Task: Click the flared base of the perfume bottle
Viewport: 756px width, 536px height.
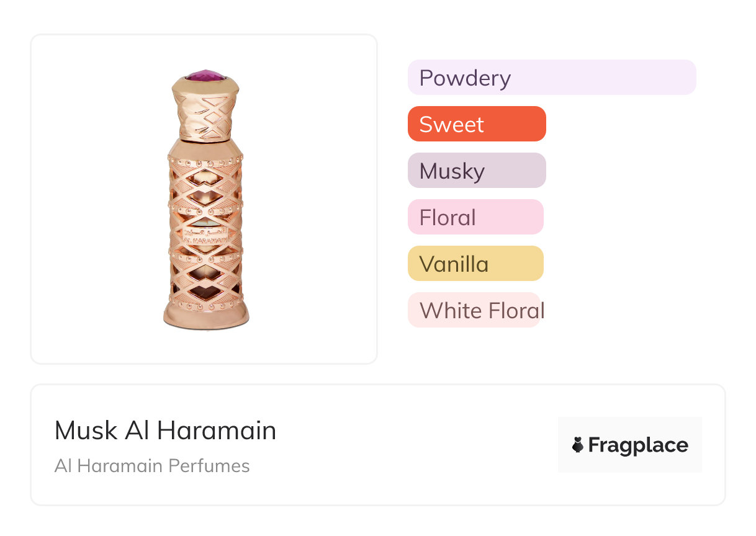Action: (205, 312)
